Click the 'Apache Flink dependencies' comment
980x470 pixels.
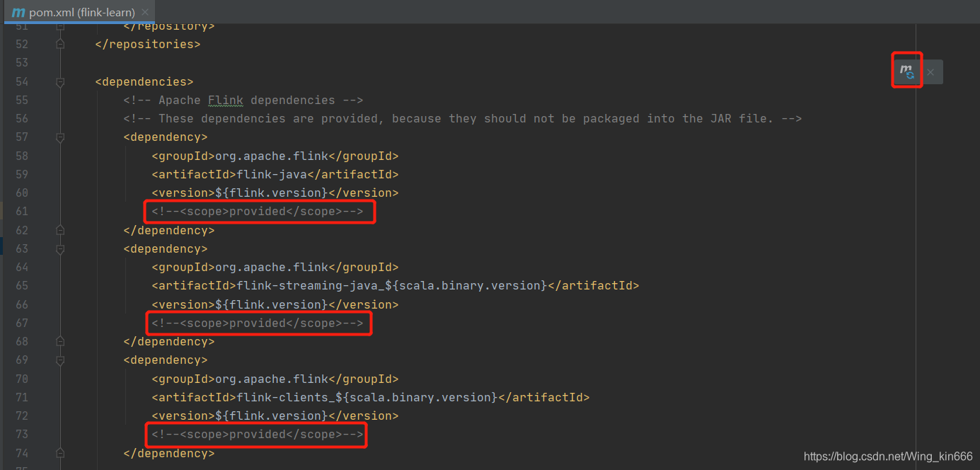243,100
